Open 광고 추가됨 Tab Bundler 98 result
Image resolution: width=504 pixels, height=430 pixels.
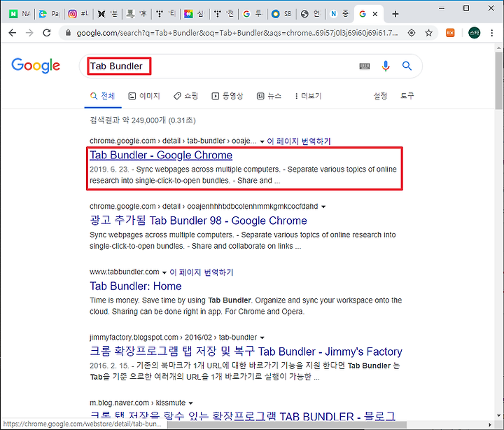[198, 221]
